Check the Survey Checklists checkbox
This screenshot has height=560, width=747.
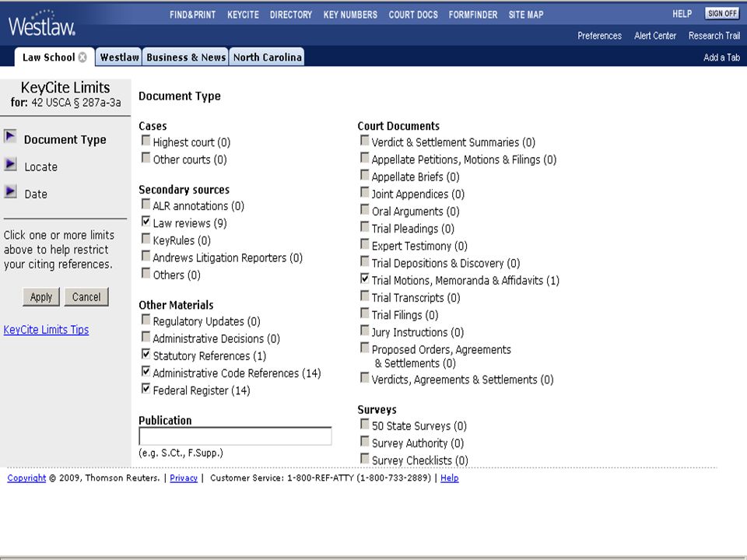point(364,458)
